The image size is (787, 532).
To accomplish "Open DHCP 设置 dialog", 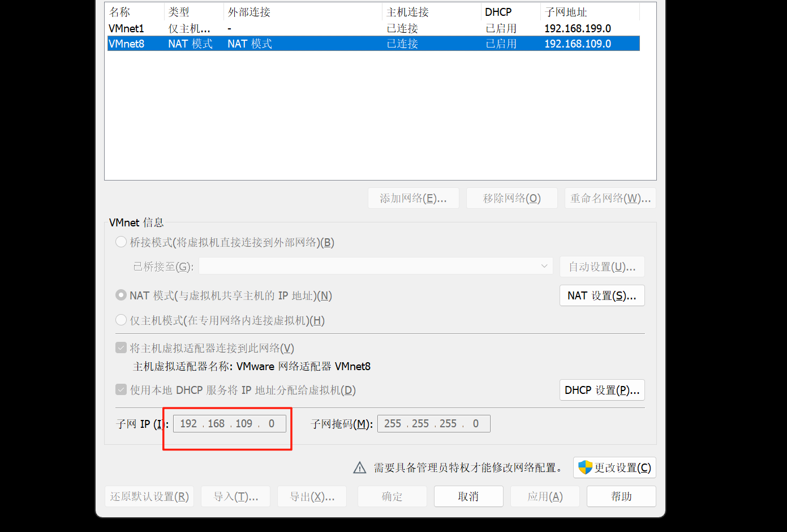I will (602, 390).
